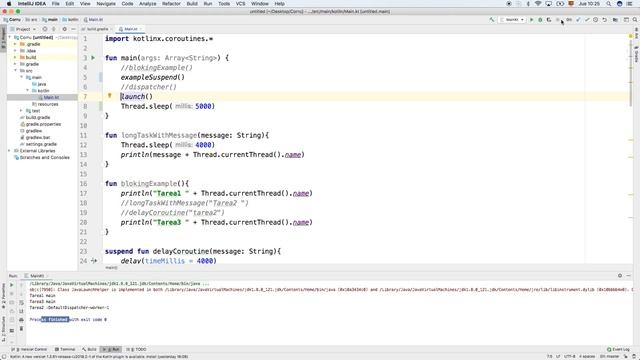This screenshot has width=640, height=360.
Task: Click the VCS commit checkmark icon
Action: 587,20
